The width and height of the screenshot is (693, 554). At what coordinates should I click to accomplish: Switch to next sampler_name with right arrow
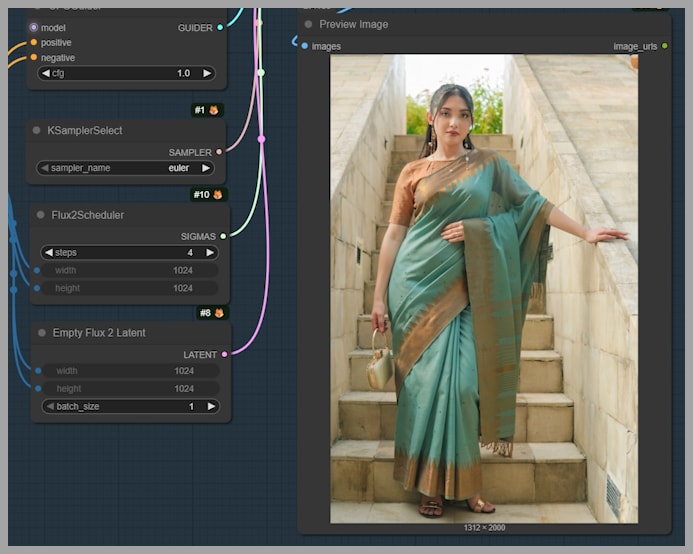coord(206,168)
